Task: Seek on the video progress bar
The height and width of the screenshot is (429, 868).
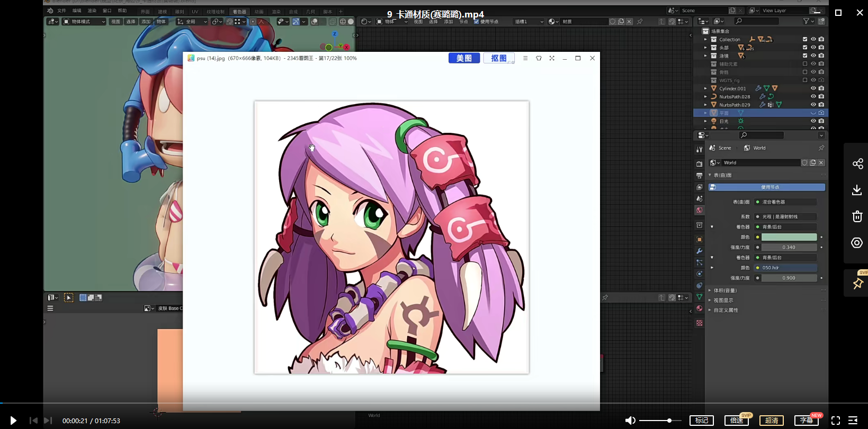Action: [434, 403]
